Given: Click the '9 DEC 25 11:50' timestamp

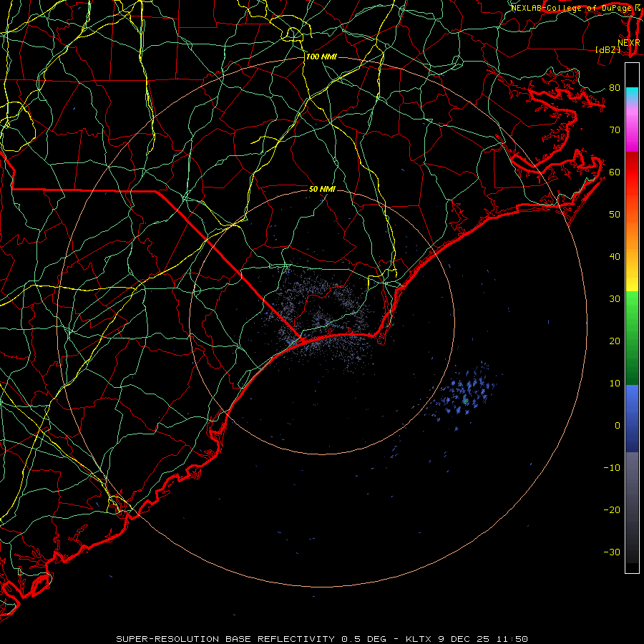Looking at the screenshot, I should coord(484,639).
